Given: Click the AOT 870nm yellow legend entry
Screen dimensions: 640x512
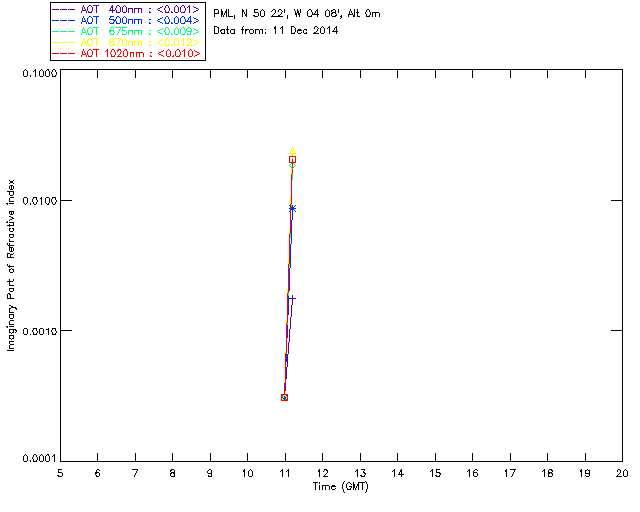Looking at the screenshot, I should (126, 42).
